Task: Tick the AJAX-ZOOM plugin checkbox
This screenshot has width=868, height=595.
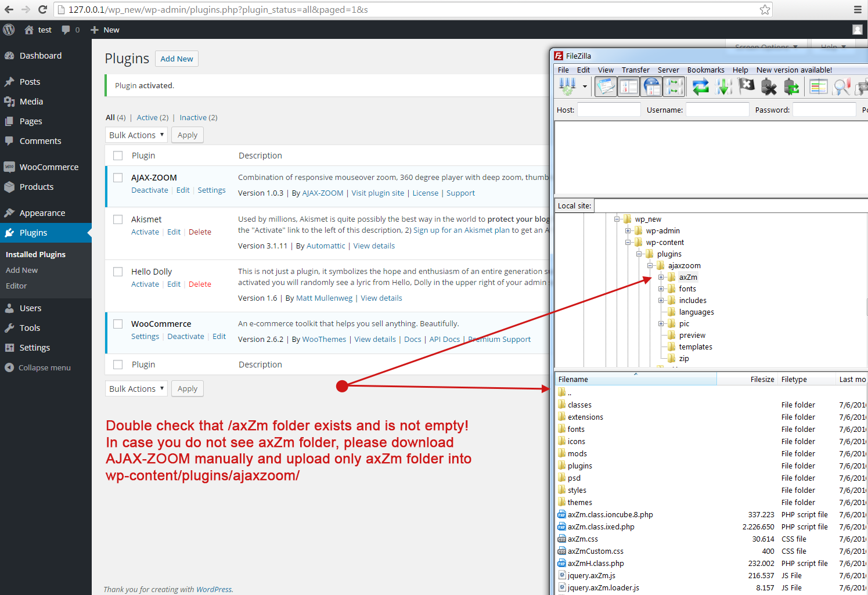Action: click(118, 178)
